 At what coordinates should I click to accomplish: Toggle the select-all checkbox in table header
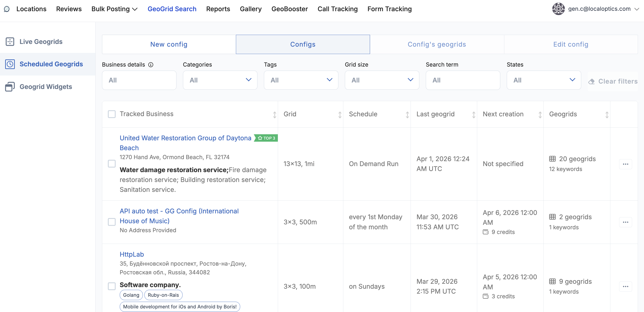pos(111,114)
